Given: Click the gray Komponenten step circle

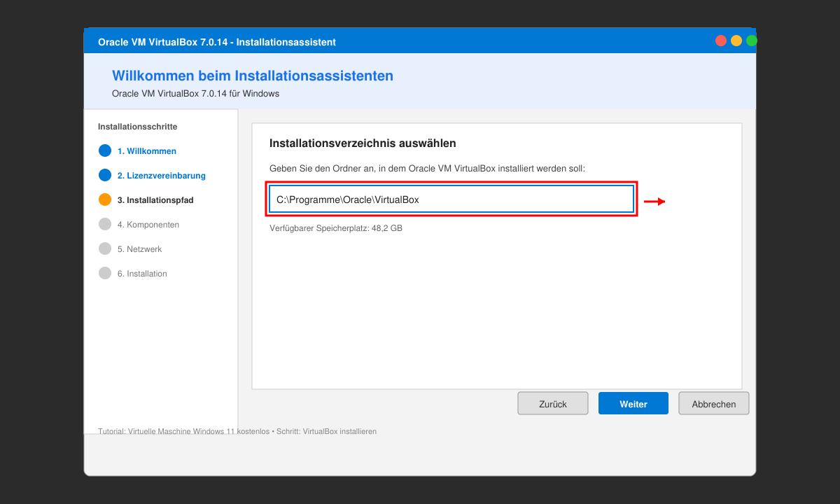Looking at the screenshot, I should pyautogui.click(x=105, y=224).
